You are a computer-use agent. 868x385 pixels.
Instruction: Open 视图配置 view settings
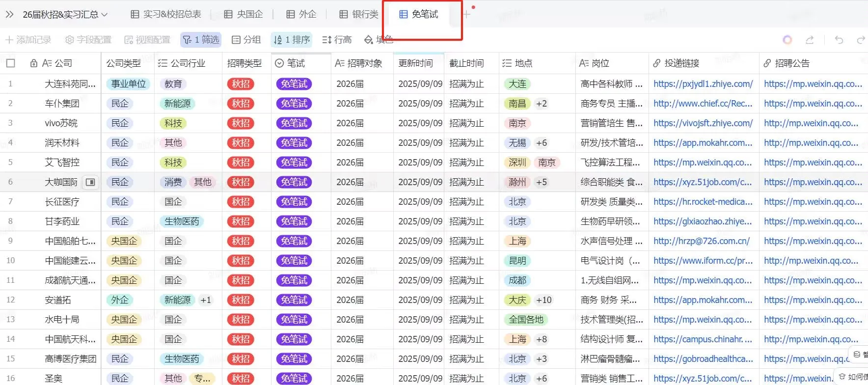(147, 40)
